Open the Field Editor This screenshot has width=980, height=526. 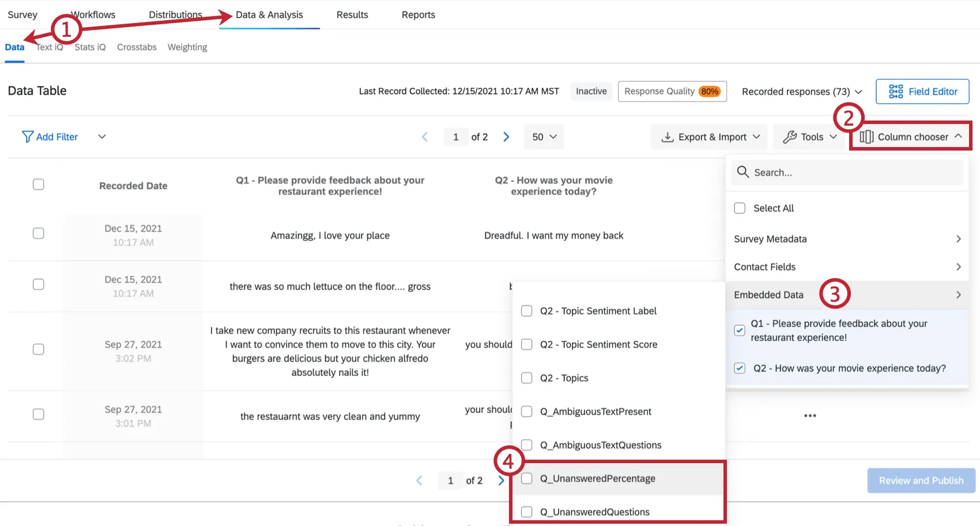(922, 91)
